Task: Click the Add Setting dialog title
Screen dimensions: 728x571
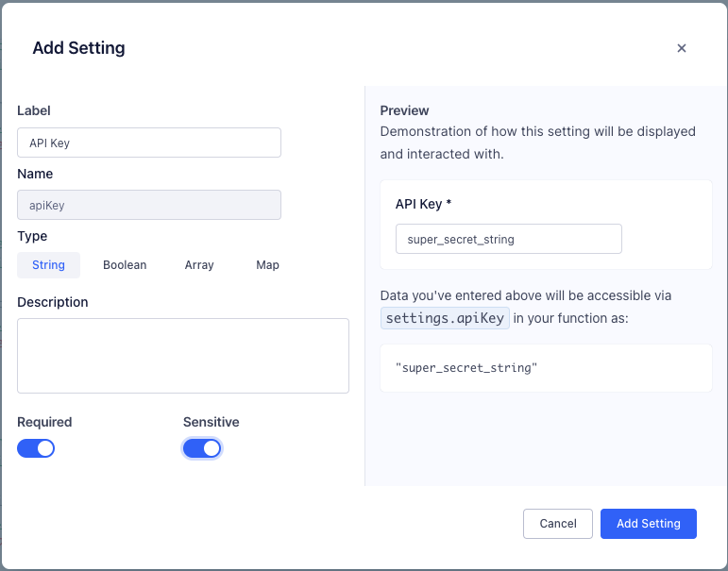Action: pos(78,48)
